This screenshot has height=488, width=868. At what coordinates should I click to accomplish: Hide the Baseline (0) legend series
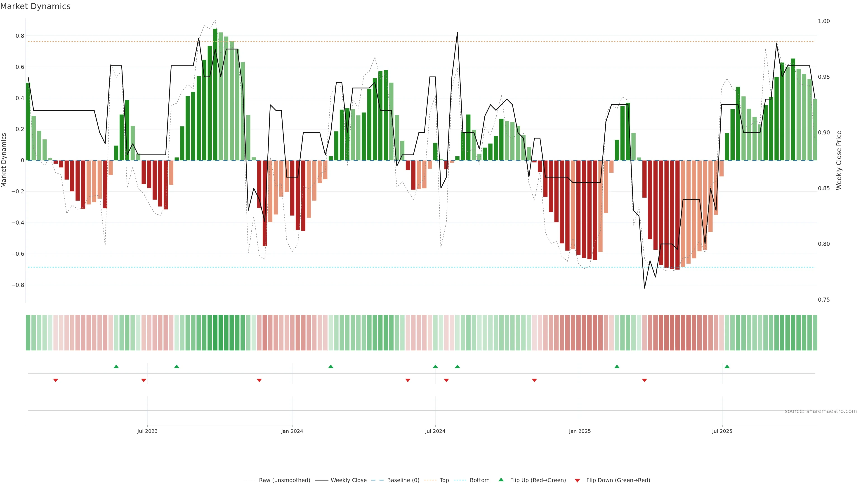[403, 480]
